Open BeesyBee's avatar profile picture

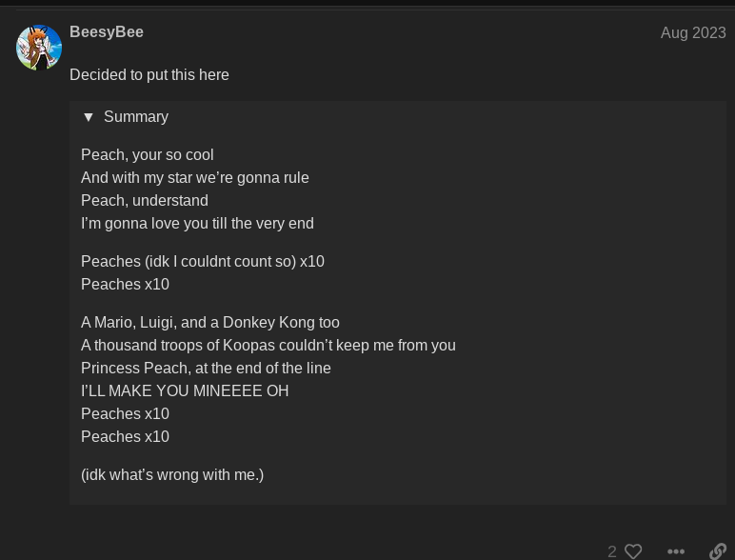point(39,48)
